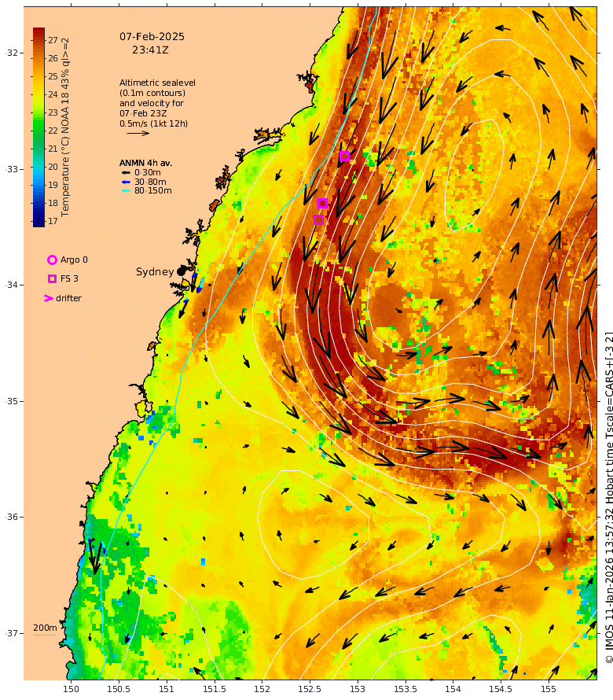Viewport: 613px width, 700px height.
Task: Click the 'Altimetric sealevel' text
Action: 157,83
